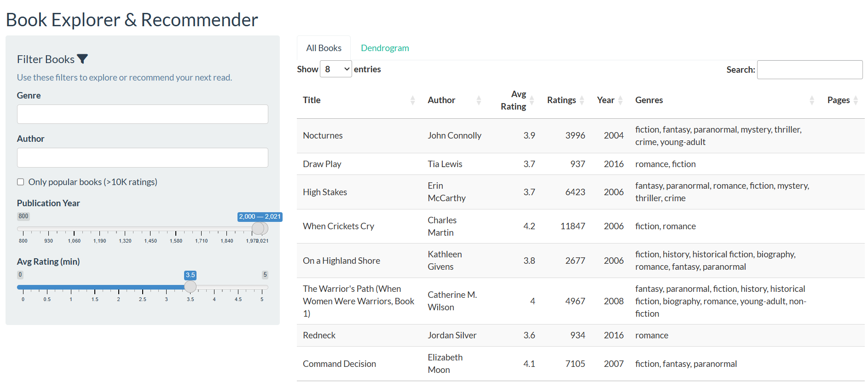Switch to the All Books tab
This screenshot has height=383, width=868.
(324, 48)
